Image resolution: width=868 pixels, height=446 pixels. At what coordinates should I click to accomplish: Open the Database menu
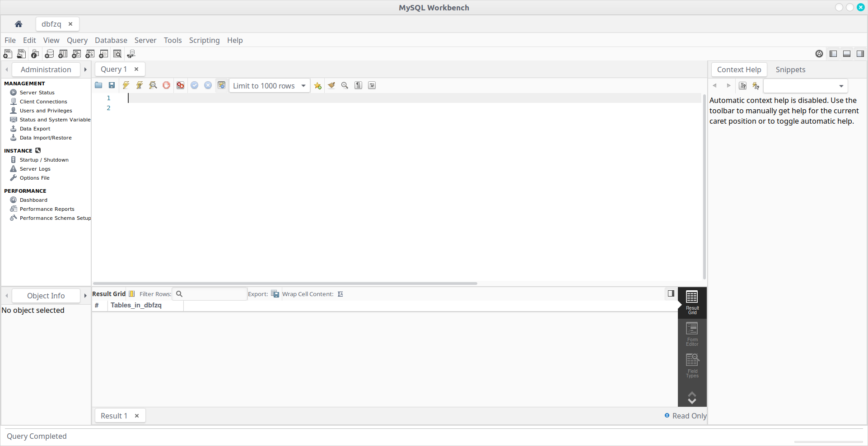tap(111, 40)
